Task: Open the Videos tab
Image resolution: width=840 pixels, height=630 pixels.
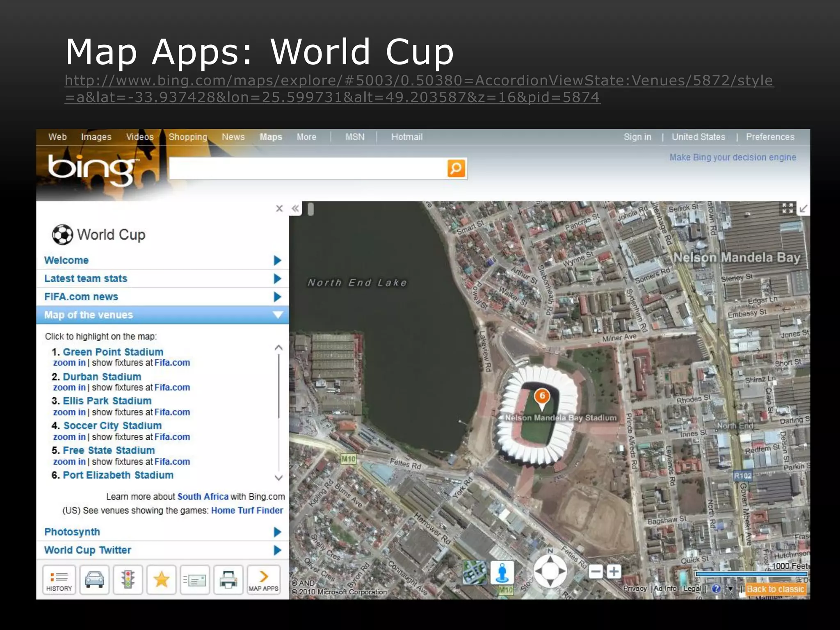Action: coord(140,137)
